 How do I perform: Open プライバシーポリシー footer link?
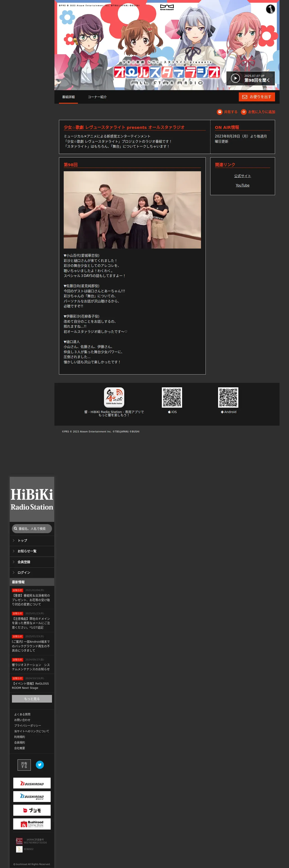coord(28,726)
